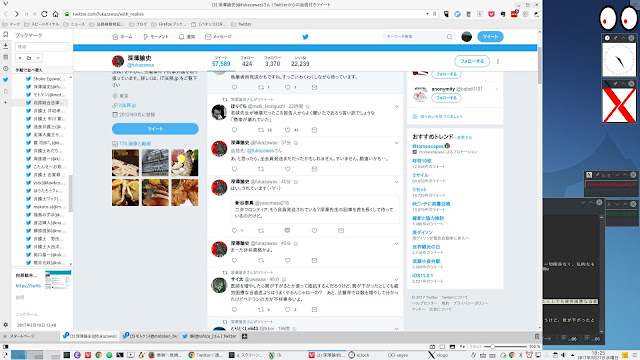Like the mok_Horiguchi tweet
The width and height of the screenshot is (640, 360).
[x=287, y=130]
